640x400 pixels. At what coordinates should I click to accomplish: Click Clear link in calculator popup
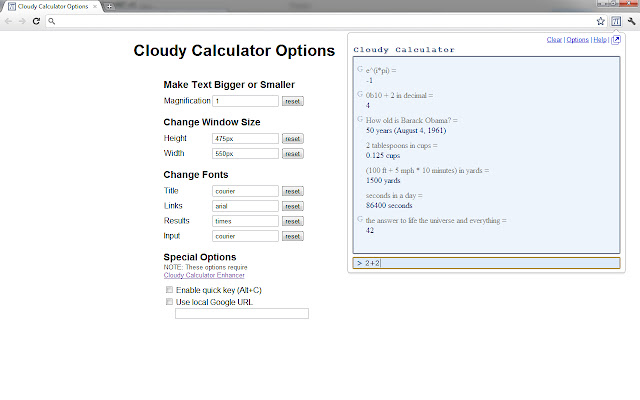[x=554, y=40]
